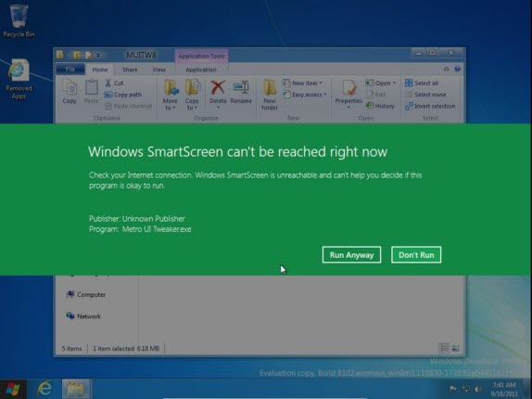Open the Application ribbon tab
This screenshot has height=399, width=532.
(x=201, y=70)
